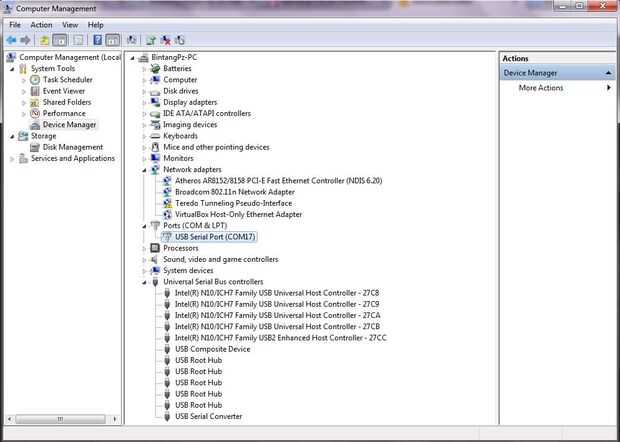Select USB Composite Device

[x=213, y=349]
